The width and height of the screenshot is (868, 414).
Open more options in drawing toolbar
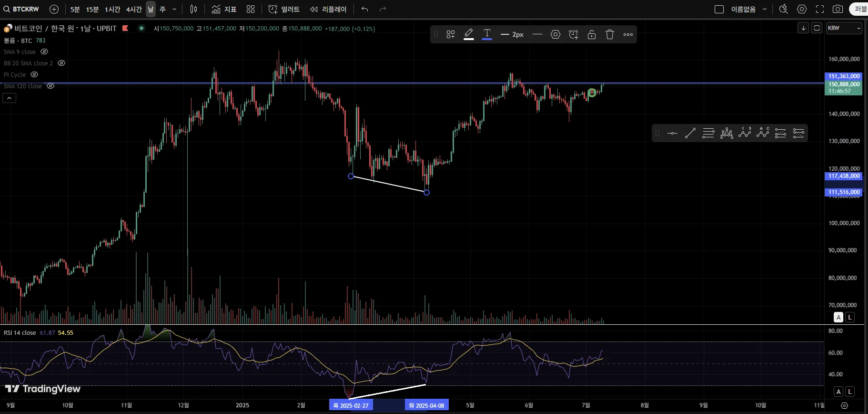click(x=628, y=34)
